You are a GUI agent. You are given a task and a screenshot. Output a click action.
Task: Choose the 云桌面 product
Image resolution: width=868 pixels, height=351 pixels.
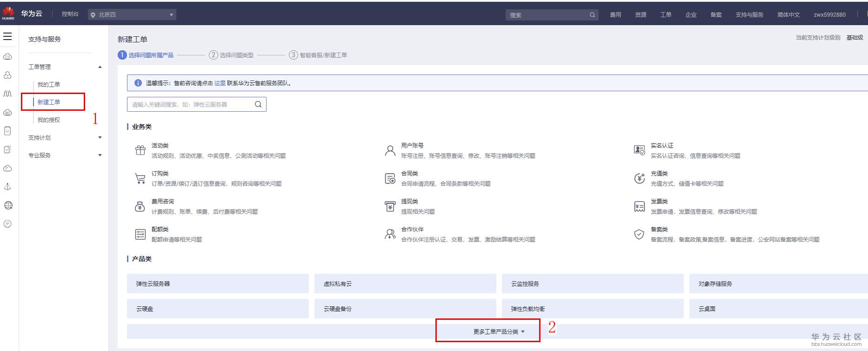779,309
